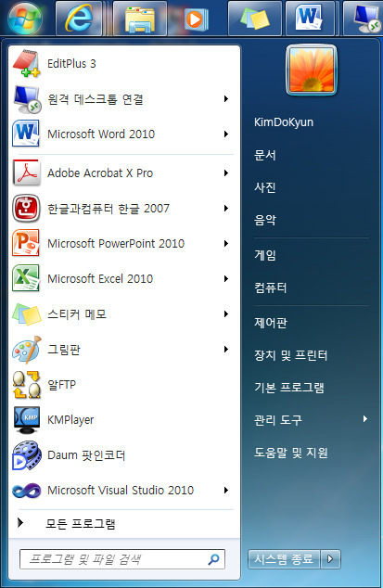Open Sticky Notes taskbar icon

(x=255, y=18)
